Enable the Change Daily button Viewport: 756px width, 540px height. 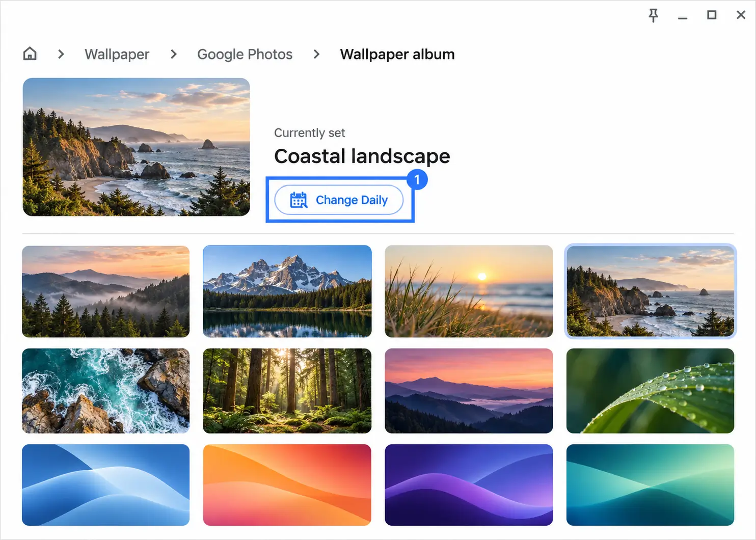[339, 200]
